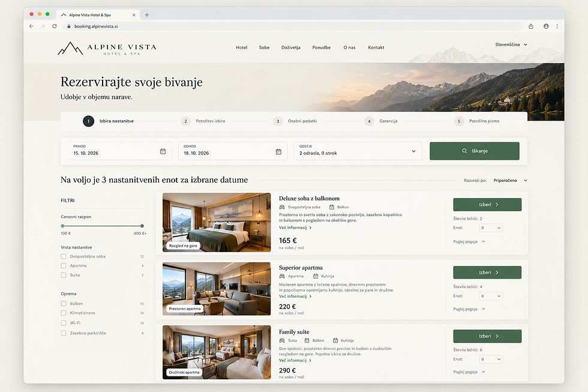Enable the Balkon equipment filter
Screen dimensions: 588x392
[64, 304]
